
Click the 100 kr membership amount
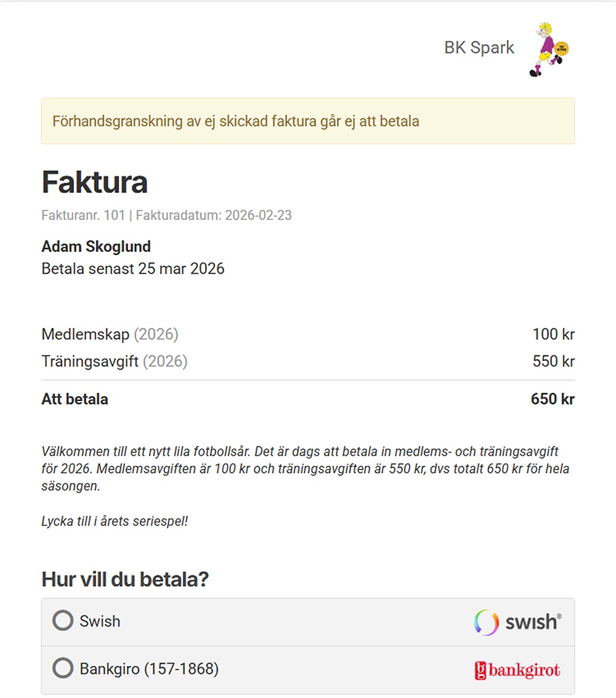click(x=553, y=335)
